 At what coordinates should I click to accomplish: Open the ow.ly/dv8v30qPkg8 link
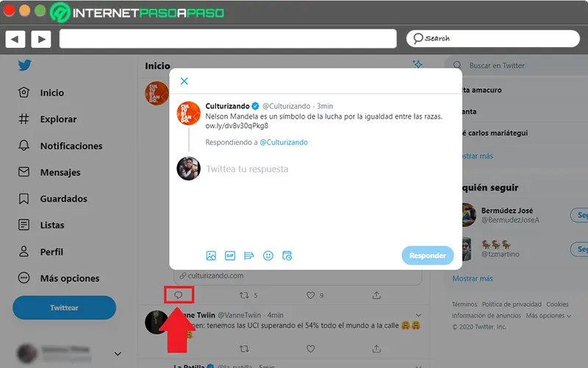pyautogui.click(x=237, y=126)
